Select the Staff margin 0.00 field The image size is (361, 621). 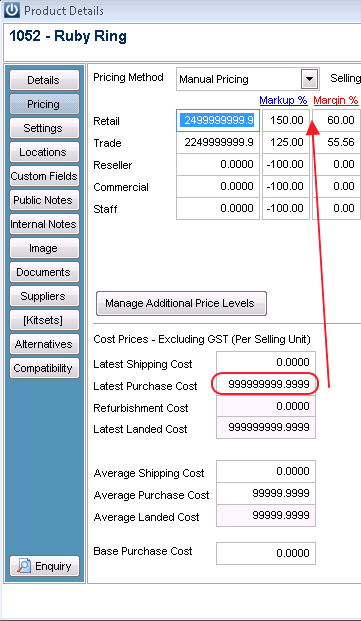(336, 208)
